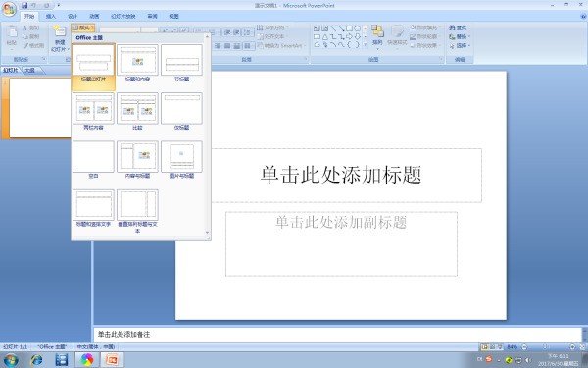Open the 快速样式 (Quick Styles) gallery
588x368 pixels.
397,36
